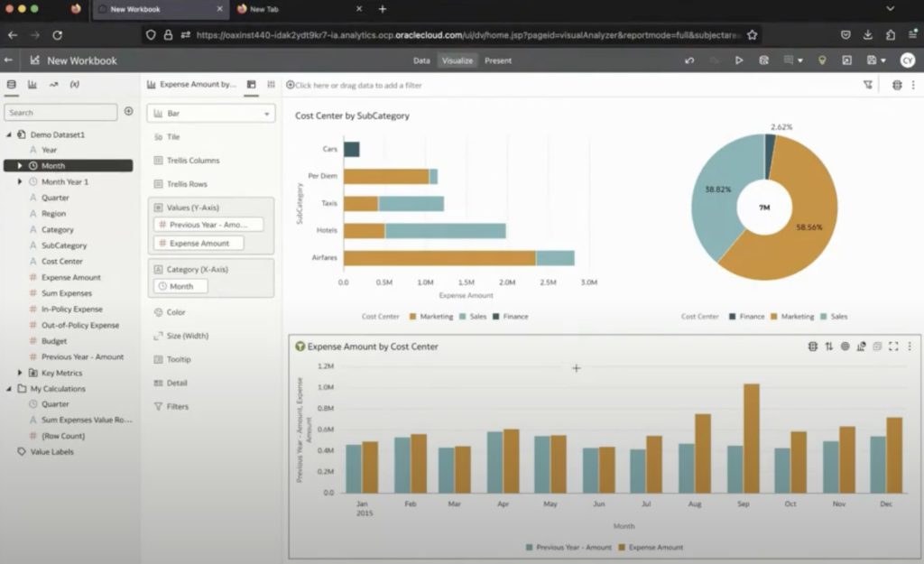Open the browser tab list chevron
The height and width of the screenshot is (564, 924).
coord(891,9)
